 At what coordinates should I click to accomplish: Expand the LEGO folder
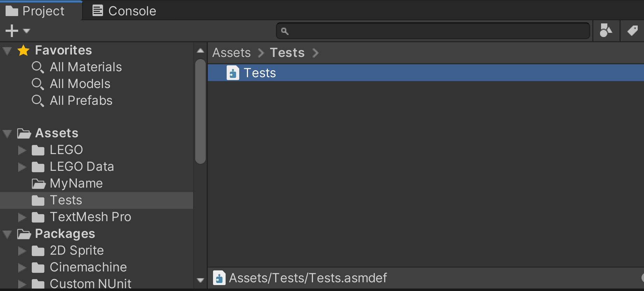click(22, 150)
